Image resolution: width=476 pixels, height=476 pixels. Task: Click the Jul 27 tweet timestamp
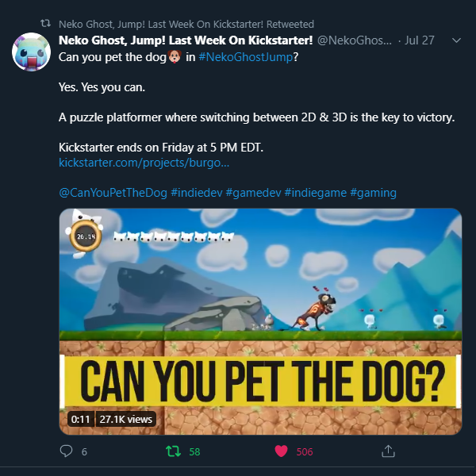point(419,40)
